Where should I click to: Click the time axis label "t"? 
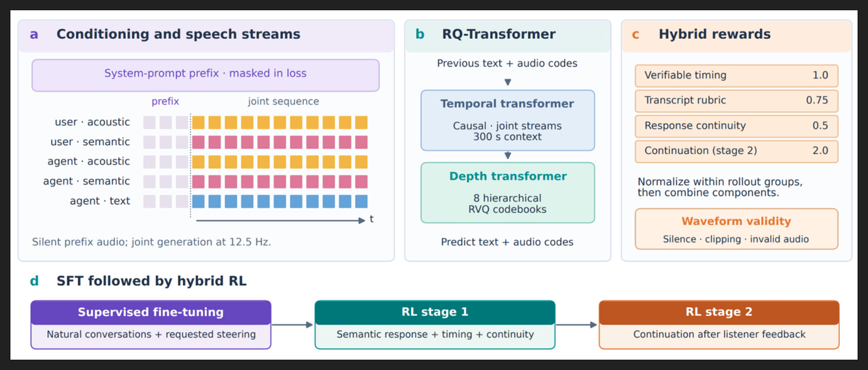(371, 219)
